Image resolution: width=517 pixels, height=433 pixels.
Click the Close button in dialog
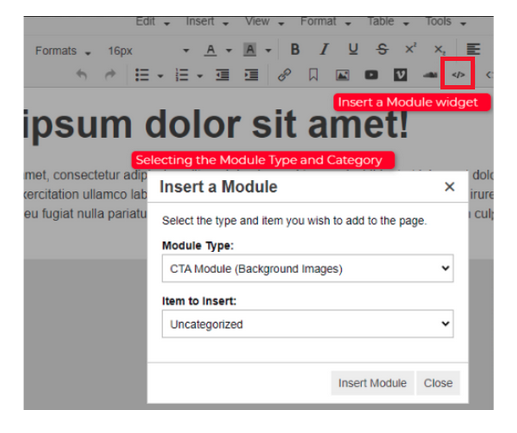438,383
